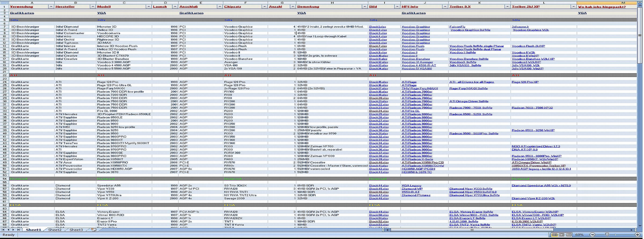
Task: Click previous sheet navigation arrow
Action: pos(8,230)
